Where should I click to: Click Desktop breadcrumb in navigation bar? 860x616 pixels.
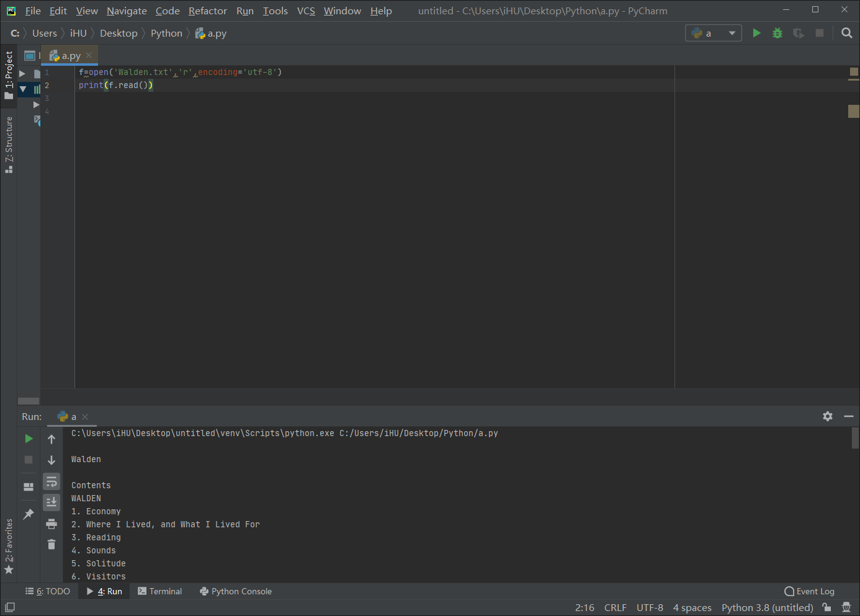(x=119, y=33)
